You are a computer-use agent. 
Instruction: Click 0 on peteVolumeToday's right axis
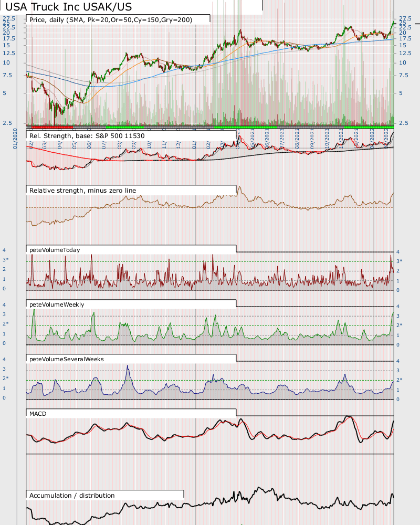click(x=398, y=290)
